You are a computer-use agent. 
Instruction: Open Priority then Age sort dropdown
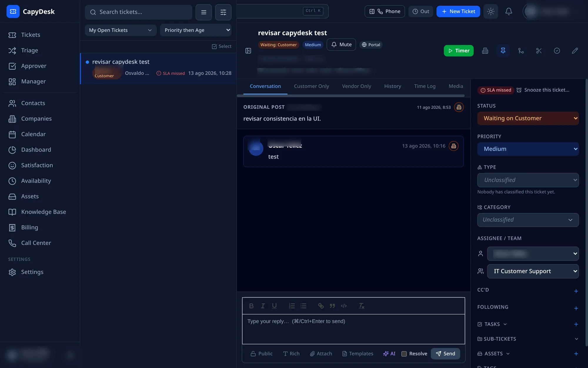point(196,30)
